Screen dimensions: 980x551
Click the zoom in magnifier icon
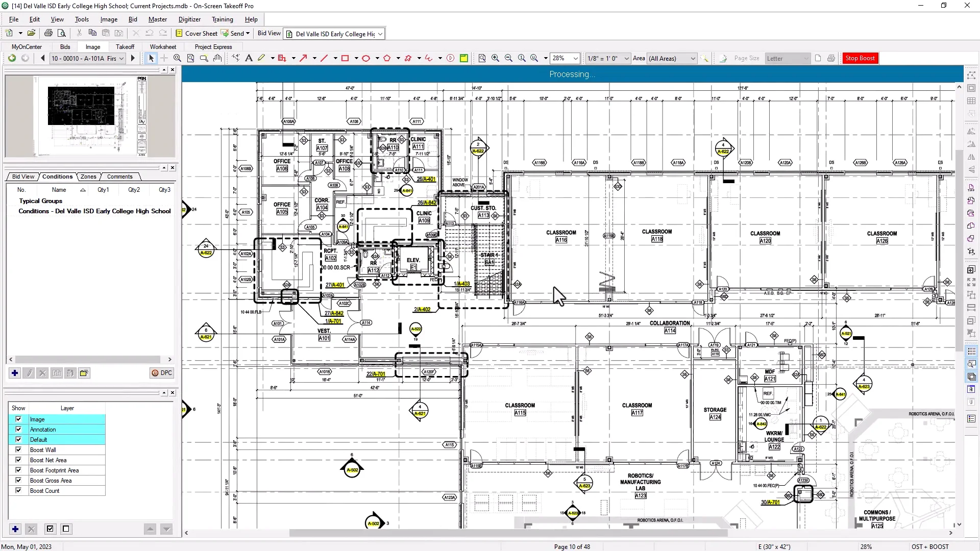tap(495, 58)
